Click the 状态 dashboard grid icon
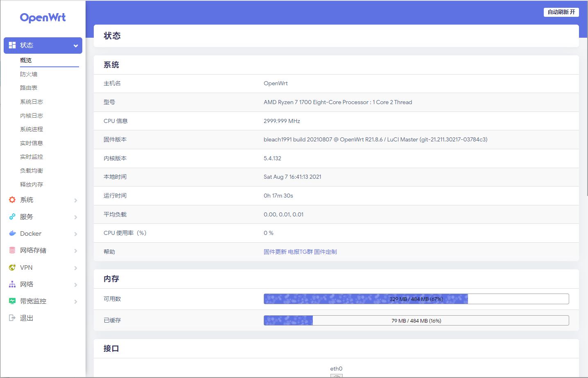Viewport: 588px width, 378px height. (x=12, y=45)
